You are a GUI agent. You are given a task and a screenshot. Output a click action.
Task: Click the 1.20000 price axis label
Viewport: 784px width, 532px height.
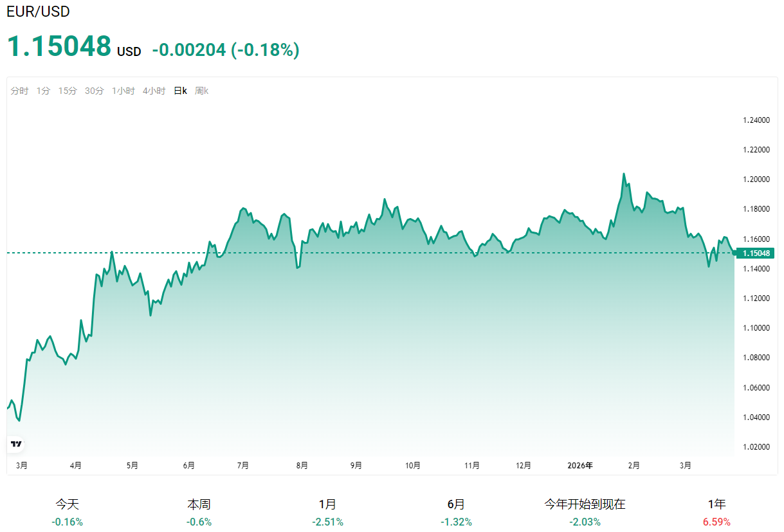coord(756,179)
